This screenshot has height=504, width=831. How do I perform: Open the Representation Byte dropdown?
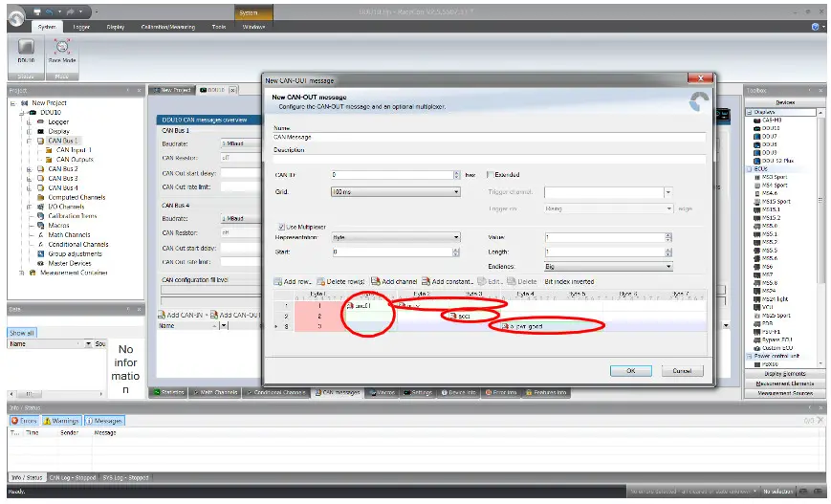395,237
